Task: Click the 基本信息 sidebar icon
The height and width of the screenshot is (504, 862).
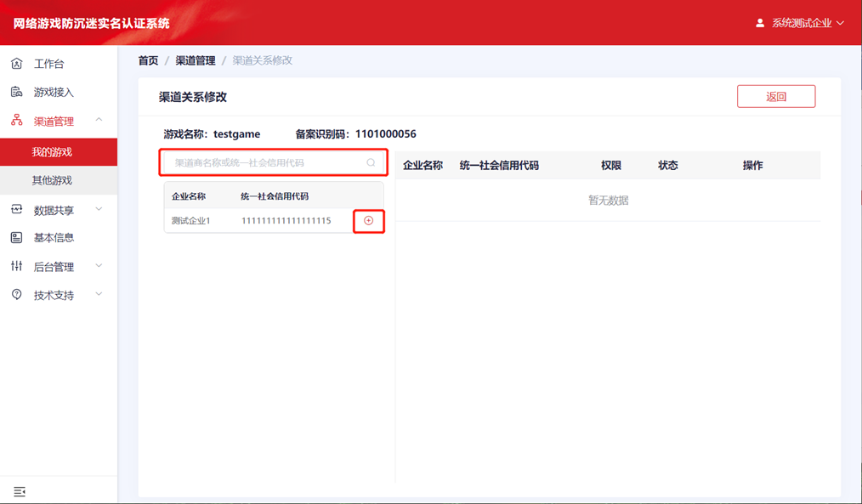Action: 16,237
